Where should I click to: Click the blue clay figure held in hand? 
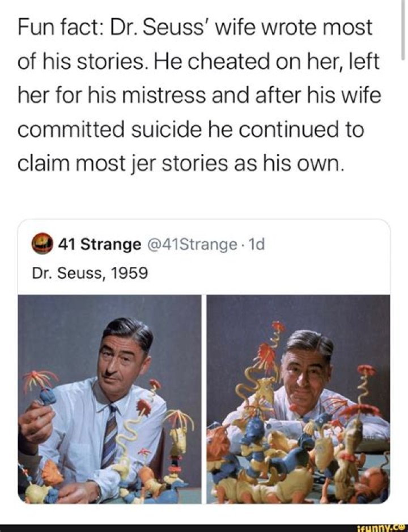(x=46, y=395)
